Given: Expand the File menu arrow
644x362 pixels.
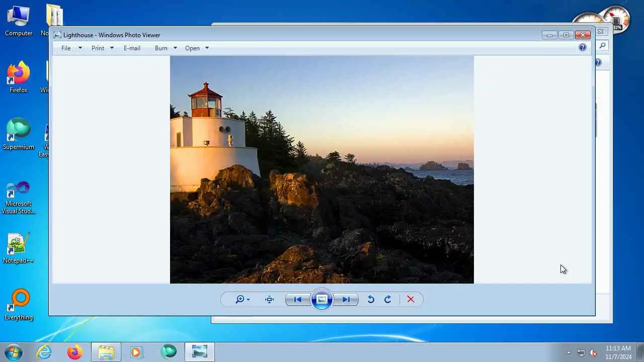Looking at the screenshot, I should [x=80, y=48].
